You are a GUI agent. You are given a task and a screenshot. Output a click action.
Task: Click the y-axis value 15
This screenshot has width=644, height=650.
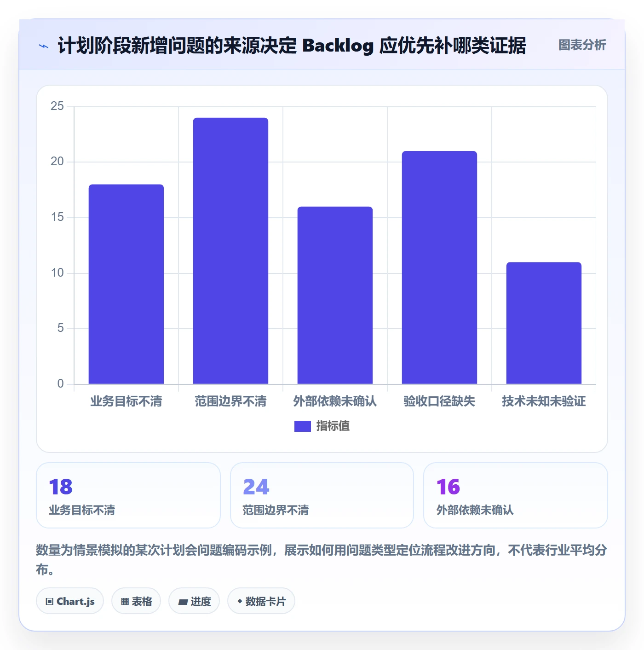(57, 217)
